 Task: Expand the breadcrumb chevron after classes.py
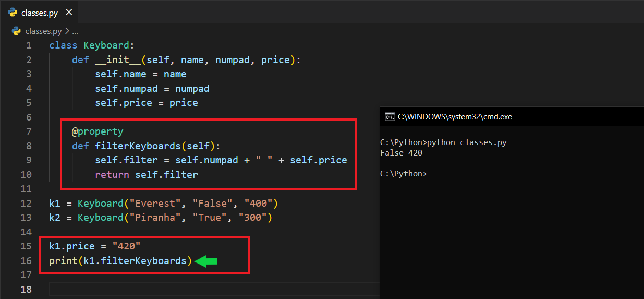[x=67, y=31]
